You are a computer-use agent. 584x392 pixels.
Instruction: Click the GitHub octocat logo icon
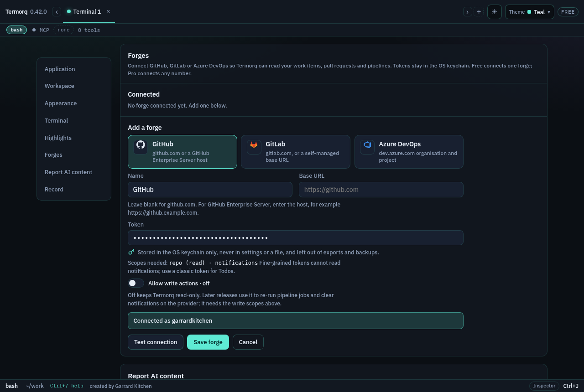(x=141, y=145)
